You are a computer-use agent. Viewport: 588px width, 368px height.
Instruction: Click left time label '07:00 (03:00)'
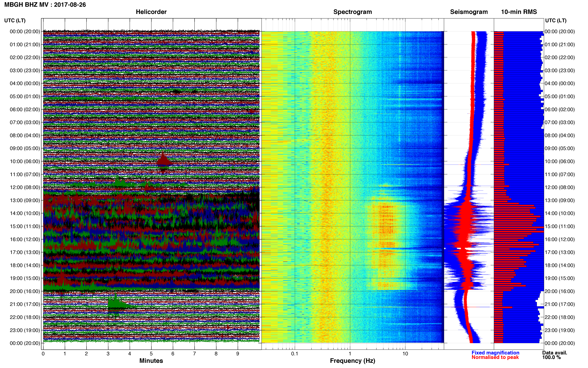(x=25, y=122)
